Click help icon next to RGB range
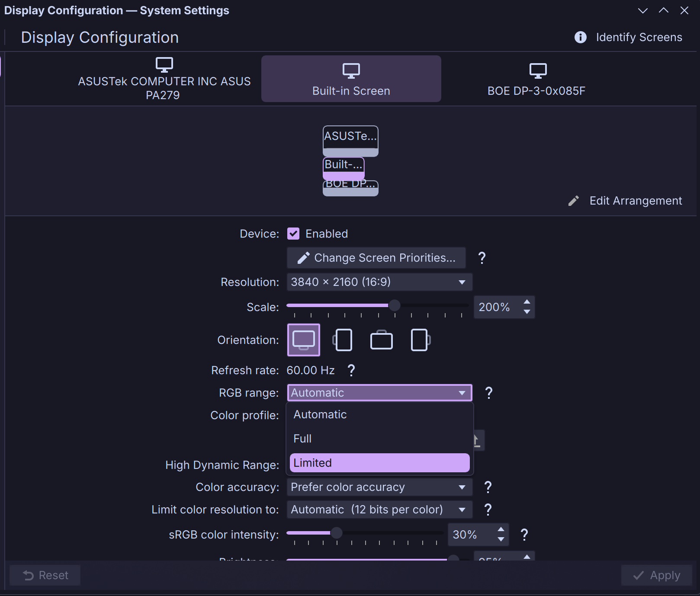 488,393
